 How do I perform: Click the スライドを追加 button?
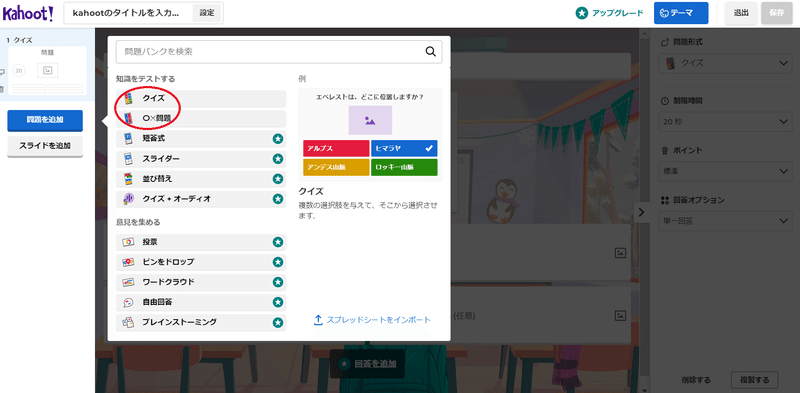[45, 146]
